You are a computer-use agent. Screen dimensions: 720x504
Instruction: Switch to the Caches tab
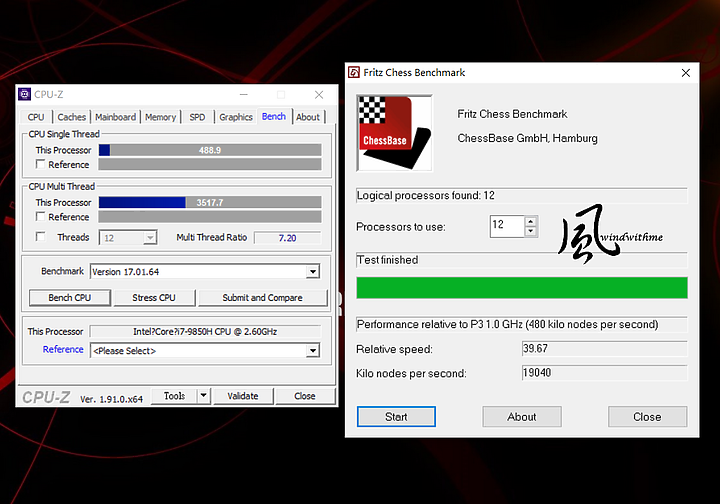72,117
